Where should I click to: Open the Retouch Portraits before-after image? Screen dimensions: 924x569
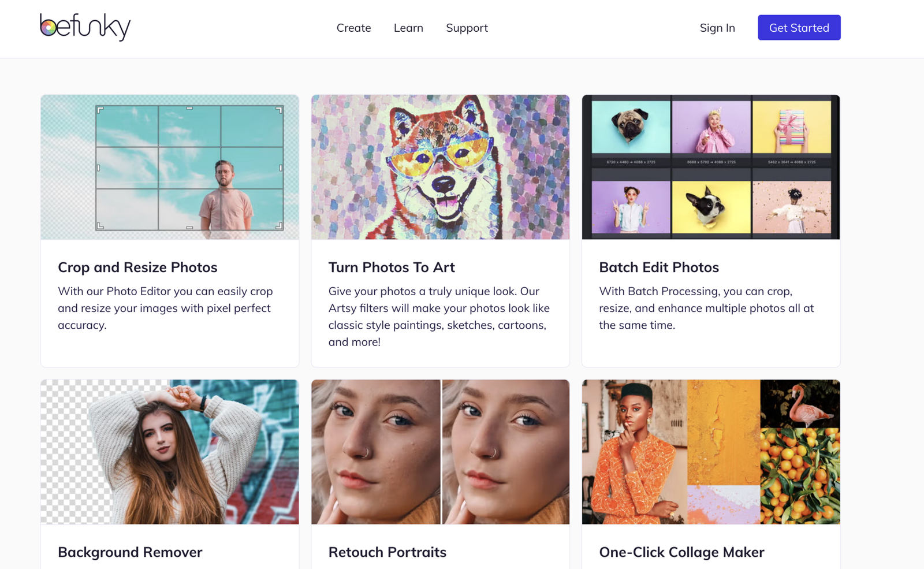click(x=441, y=452)
